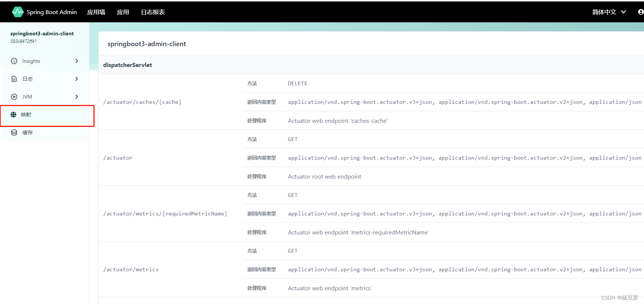Image resolution: width=644 pixels, height=304 pixels.
Task: Click the Spring Boot Admin heartbeat logo
Action: pyautogui.click(x=17, y=12)
